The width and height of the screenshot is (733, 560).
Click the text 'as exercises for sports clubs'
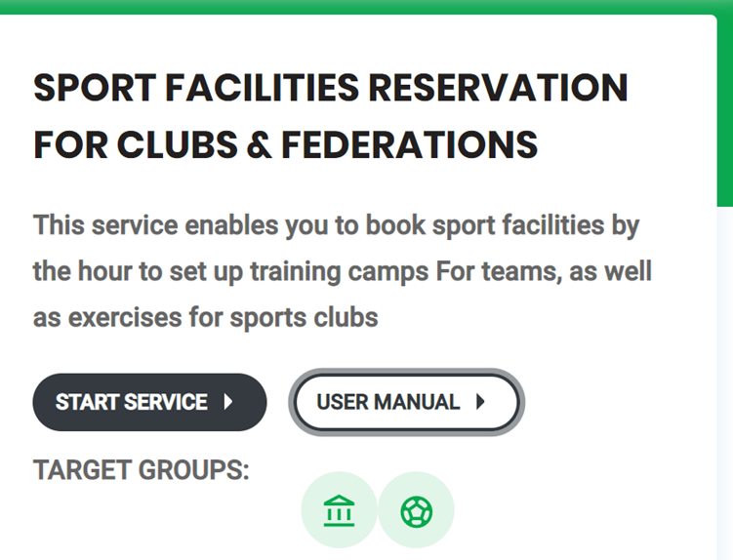coord(206,318)
